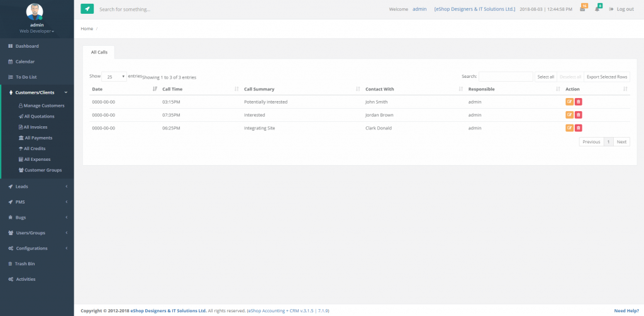Viewport: 644px width, 316px height.
Task: Switch to the All Calls tab
Action: (99, 52)
